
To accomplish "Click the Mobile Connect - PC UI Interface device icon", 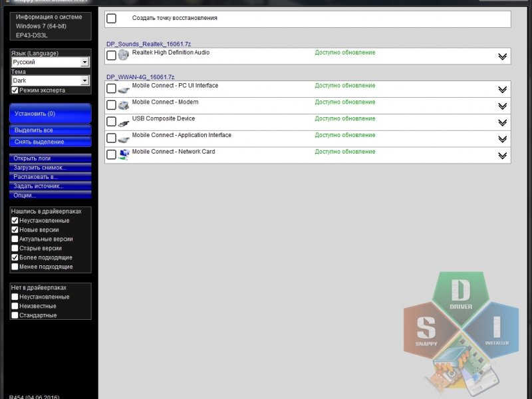I will coord(124,90).
